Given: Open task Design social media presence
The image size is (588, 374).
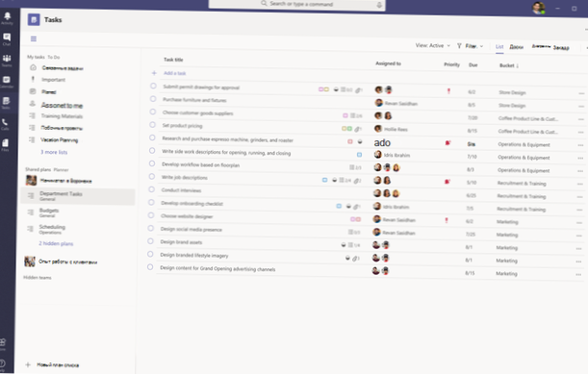Looking at the screenshot, I should click(192, 230).
